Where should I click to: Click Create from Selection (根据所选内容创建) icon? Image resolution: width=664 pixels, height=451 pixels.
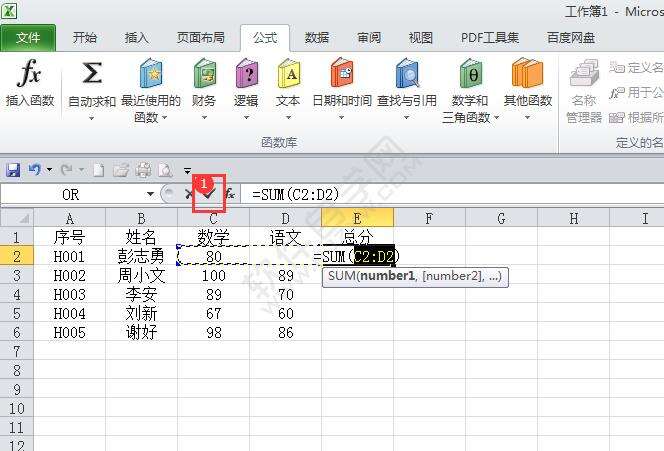click(617, 117)
